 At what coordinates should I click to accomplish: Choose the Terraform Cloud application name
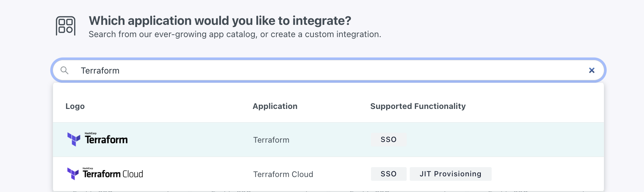click(283, 174)
